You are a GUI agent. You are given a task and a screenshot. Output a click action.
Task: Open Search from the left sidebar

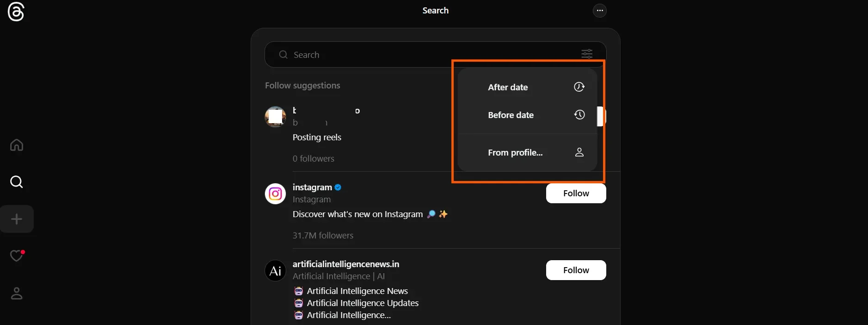pyautogui.click(x=17, y=182)
